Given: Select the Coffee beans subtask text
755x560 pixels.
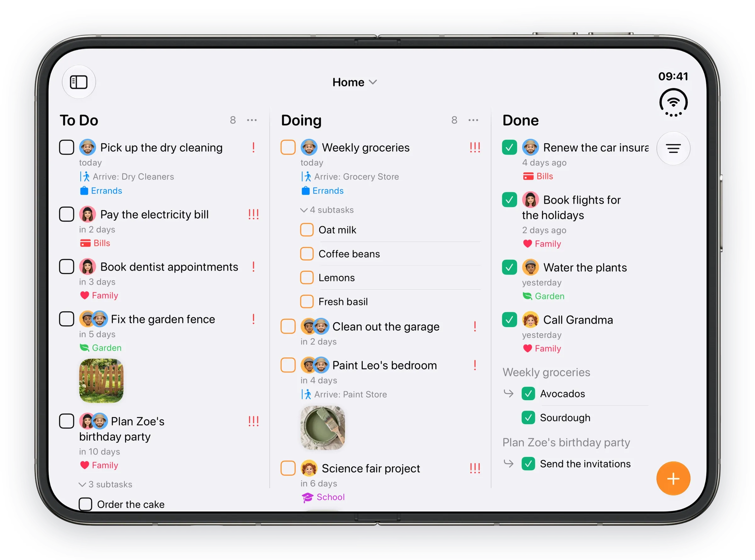Looking at the screenshot, I should click(x=349, y=254).
